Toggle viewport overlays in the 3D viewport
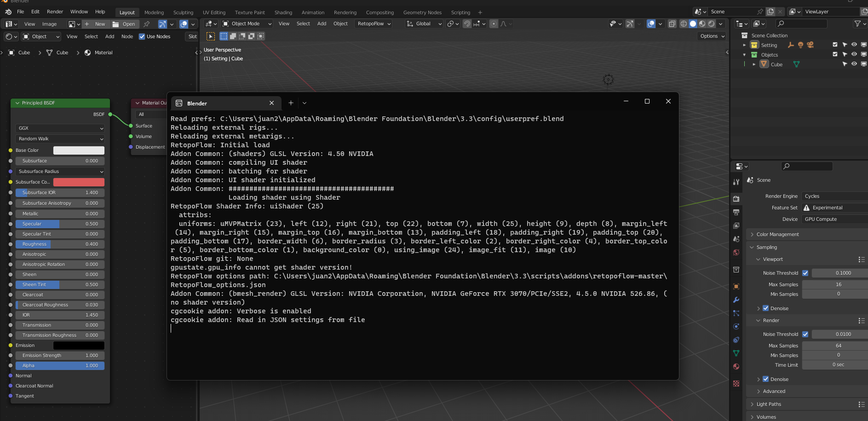Viewport: 868px width, 421px height. pos(651,24)
